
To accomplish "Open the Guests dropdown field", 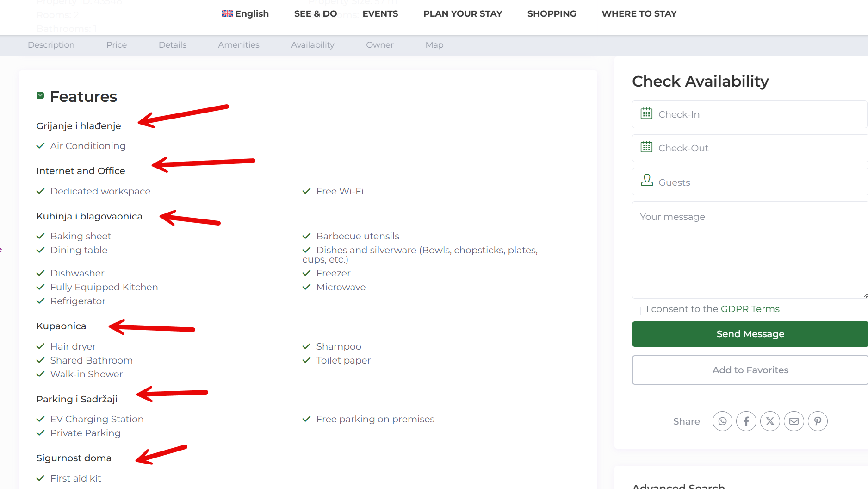I will point(750,182).
